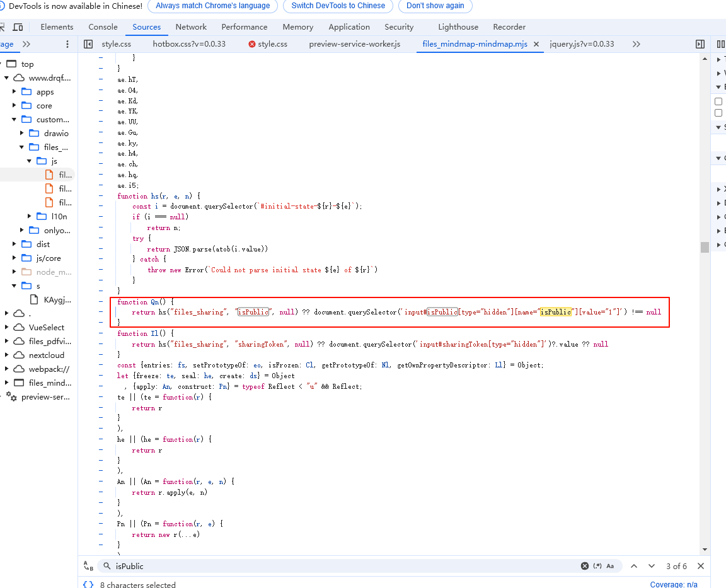The height and width of the screenshot is (588, 726).
Task: Click the code editor vertical scrollbar thumb
Action: pyautogui.click(x=705, y=247)
